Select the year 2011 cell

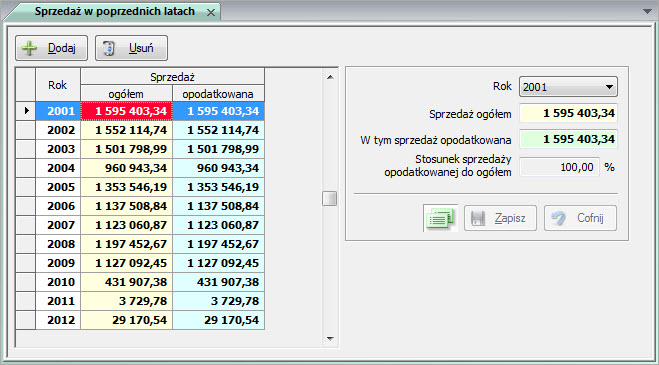(58, 301)
